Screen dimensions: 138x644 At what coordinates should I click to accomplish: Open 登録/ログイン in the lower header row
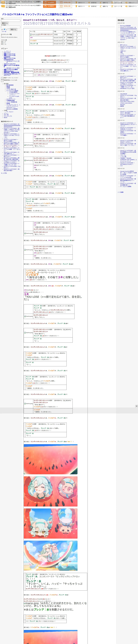(131, 6)
